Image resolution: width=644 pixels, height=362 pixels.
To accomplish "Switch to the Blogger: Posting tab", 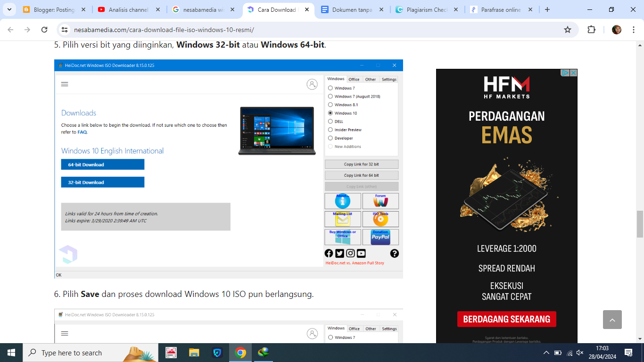I will [54, 9].
